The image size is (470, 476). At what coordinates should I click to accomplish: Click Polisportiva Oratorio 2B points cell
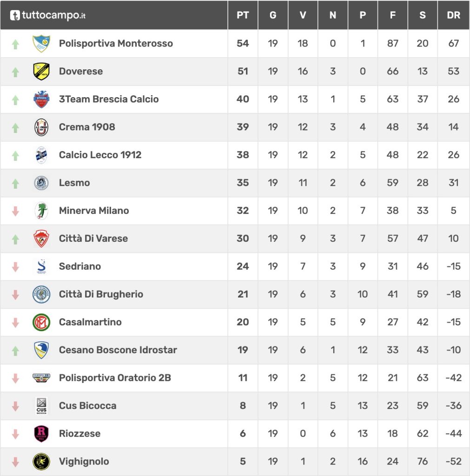pos(243,378)
